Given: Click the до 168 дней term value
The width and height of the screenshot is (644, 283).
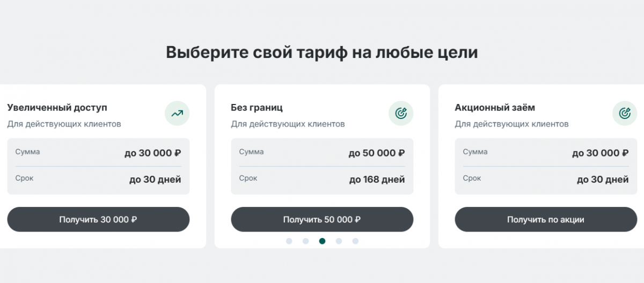Looking at the screenshot, I should click(377, 180).
